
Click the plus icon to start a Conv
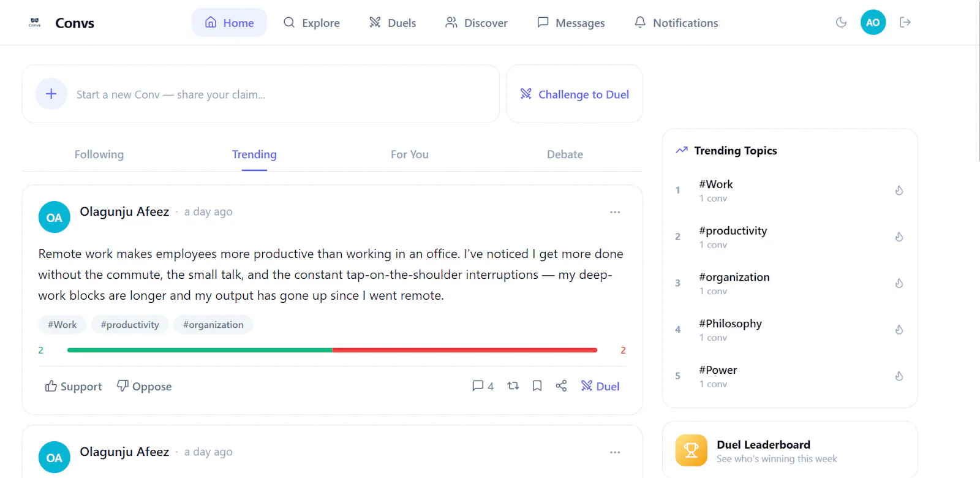51,94
